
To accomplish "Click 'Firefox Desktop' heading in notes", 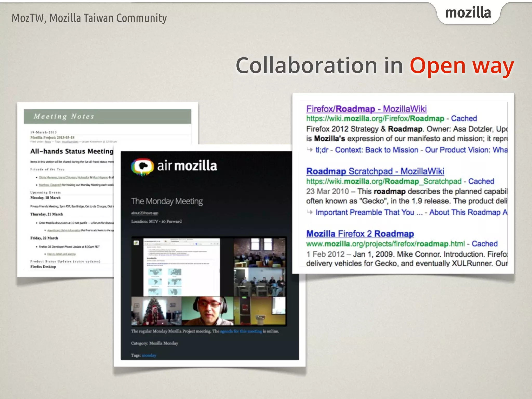I will tap(43, 267).
